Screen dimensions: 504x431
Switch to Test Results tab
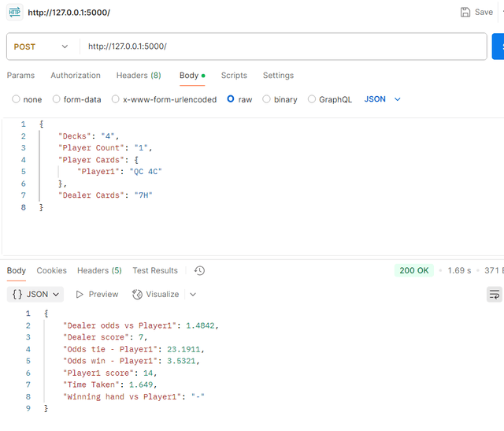click(155, 270)
